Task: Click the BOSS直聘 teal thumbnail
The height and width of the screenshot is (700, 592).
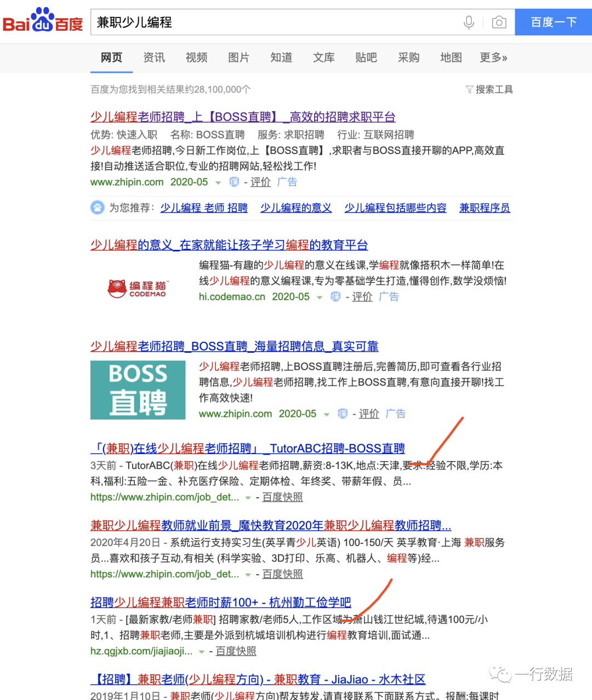Action: (138, 390)
